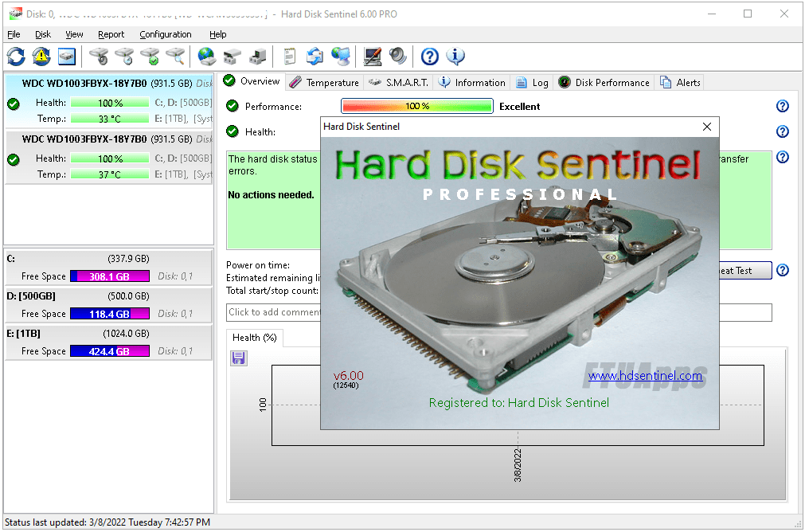Click the notepad report toolbar icon
This screenshot has width=805, height=532.
[x=290, y=57]
